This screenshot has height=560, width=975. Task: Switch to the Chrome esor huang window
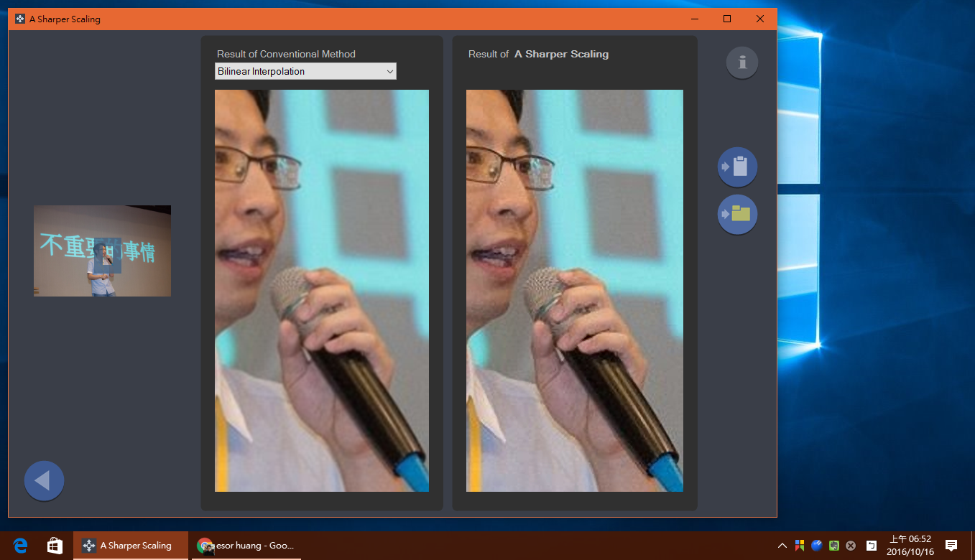coord(245,546)
